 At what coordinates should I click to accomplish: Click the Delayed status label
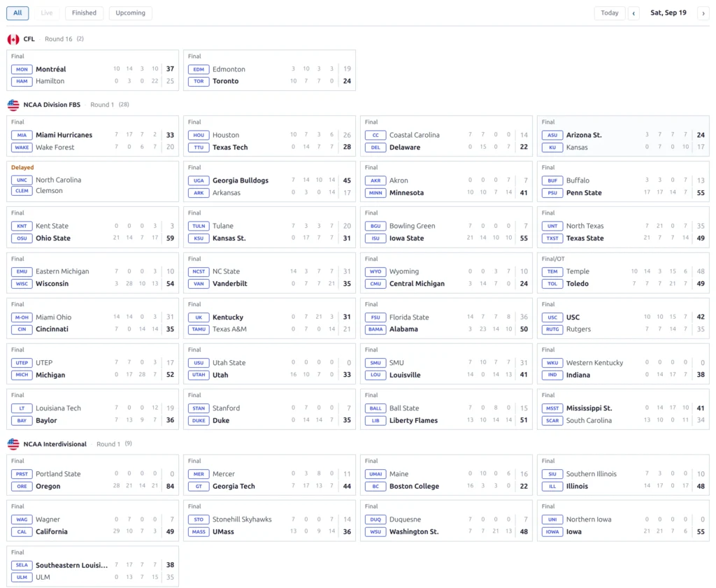[22, 168]
